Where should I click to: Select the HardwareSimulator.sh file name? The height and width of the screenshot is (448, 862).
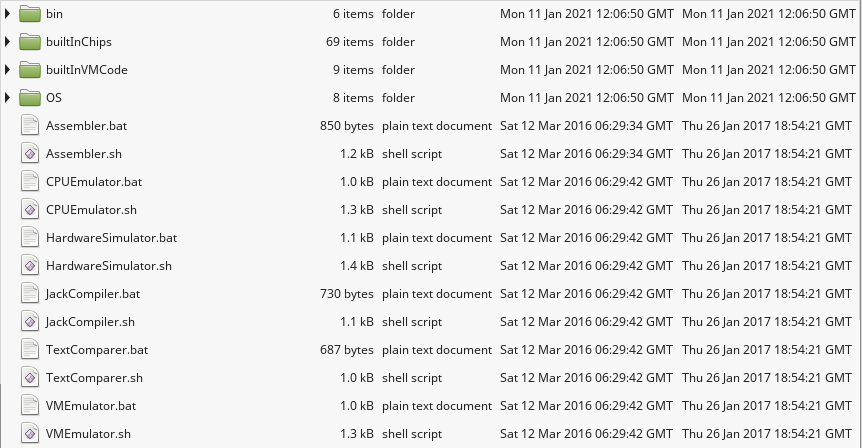pos(109,266)
